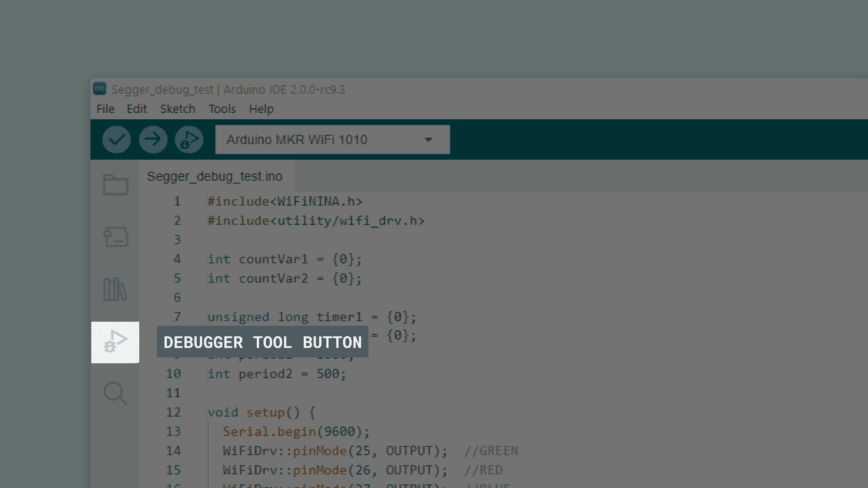Viewport: 868px width, 488px height.
Task: Click the Arduino IDE window logo icon
Action: pyautogui.click(x=99, y=89)
